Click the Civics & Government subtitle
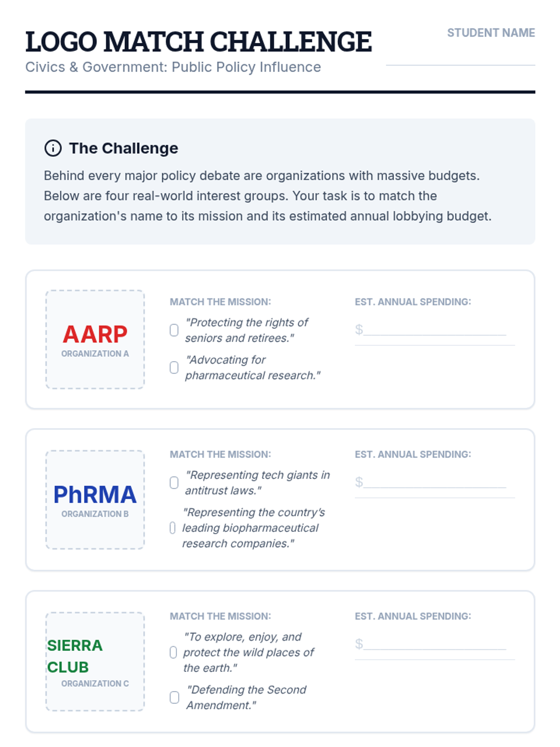 pyautogui.click(x=173, y=67)
